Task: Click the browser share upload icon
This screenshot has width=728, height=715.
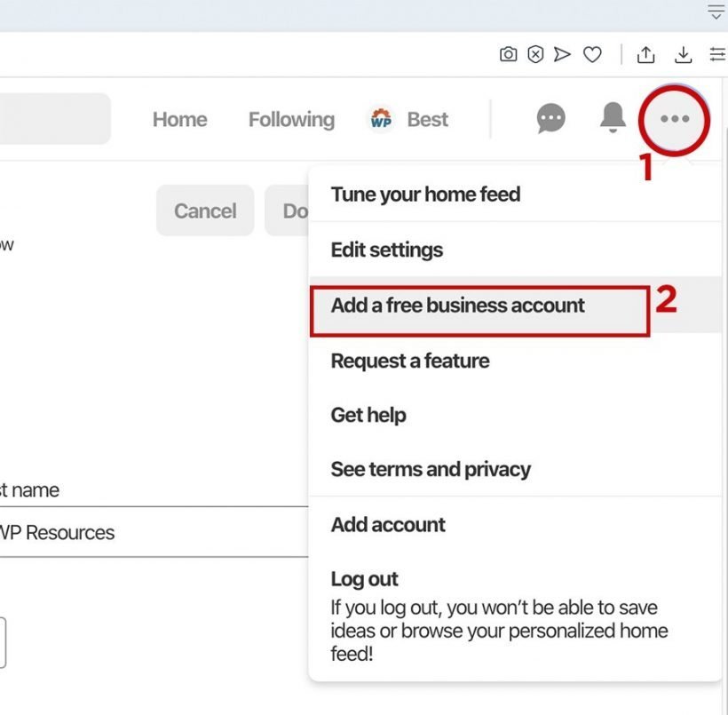Action: [x=645, y=54]
